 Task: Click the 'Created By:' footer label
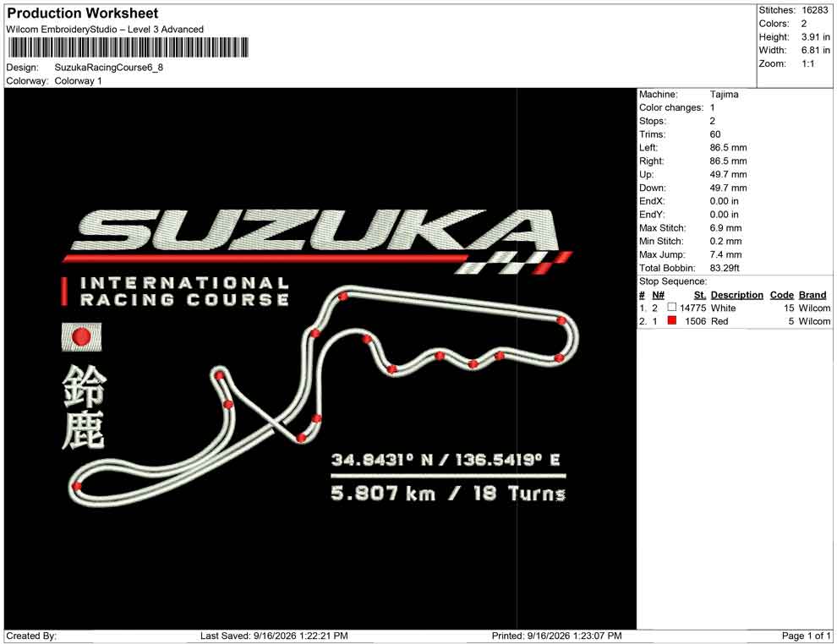(x=31, y=636)
